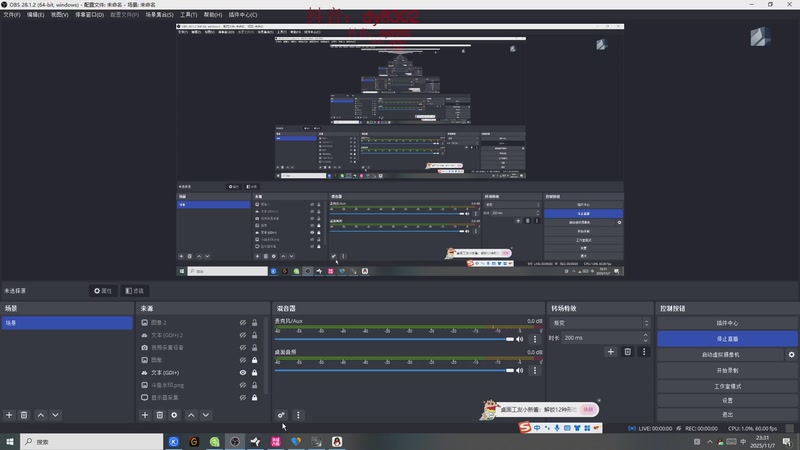Toggle lock on 文本 (GDI+) source
The width and height of the screenshot is (800, 450).
tap(254, 372)
